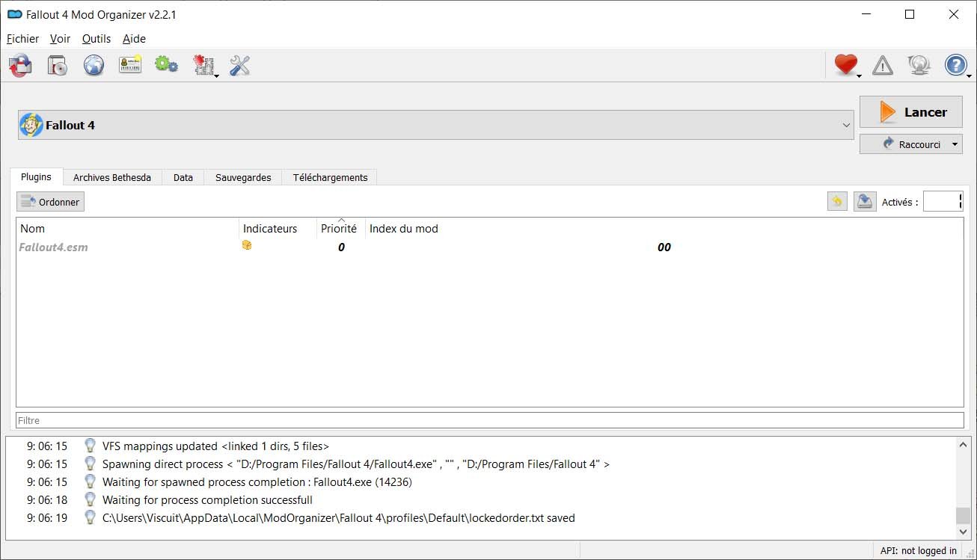977x560 pixels.
Task: Sort by the Indicateurs column header
Action: click(x=278, y=229)
